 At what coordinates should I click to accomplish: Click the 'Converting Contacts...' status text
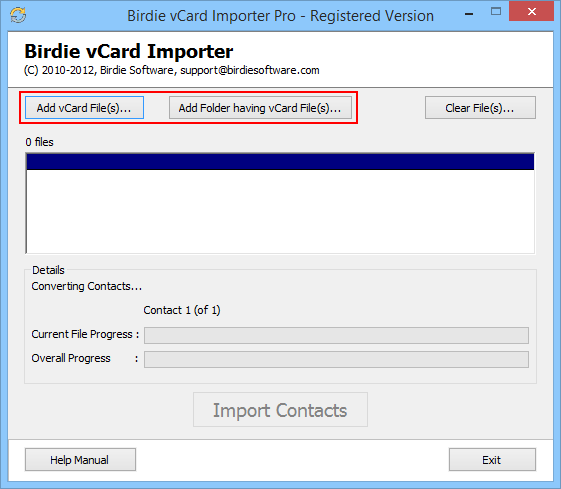click(x=87, y=286)
